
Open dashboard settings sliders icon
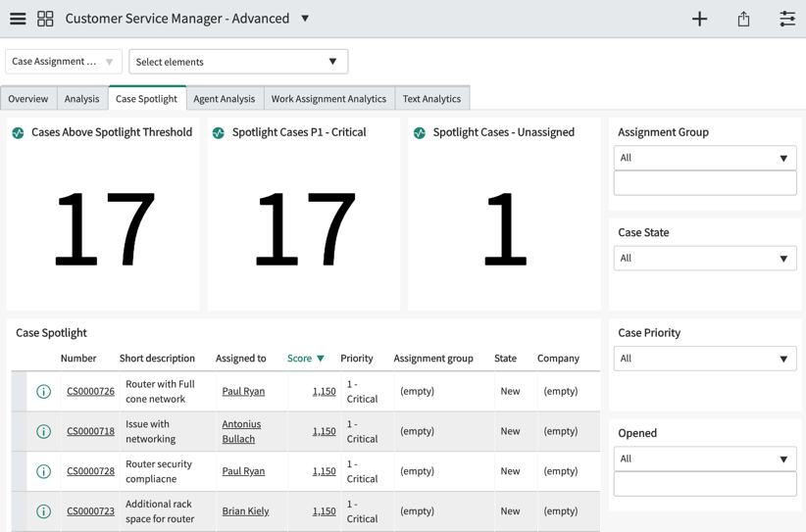click(787, 19)
